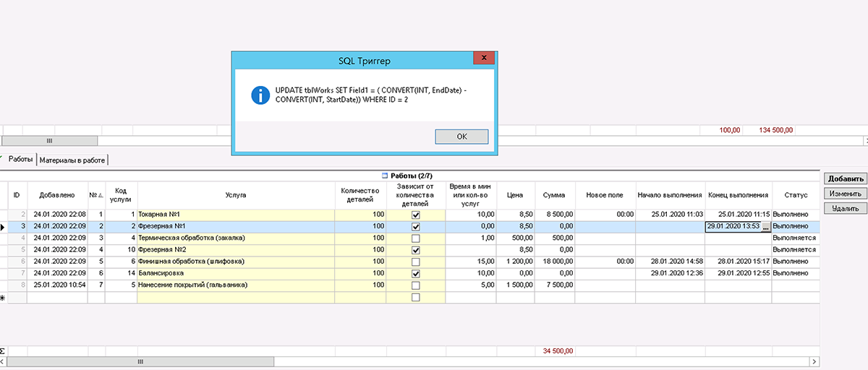Click the Изменить button

(x=846, y=194)
